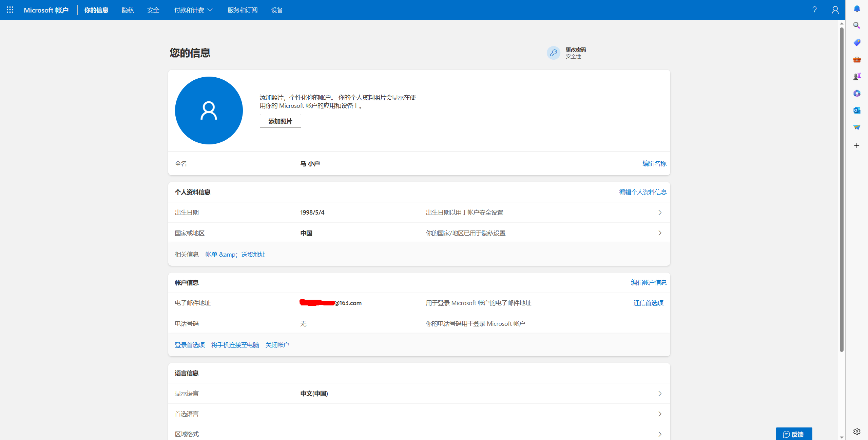Switch to the 隐私 tab

click(128, 10)
